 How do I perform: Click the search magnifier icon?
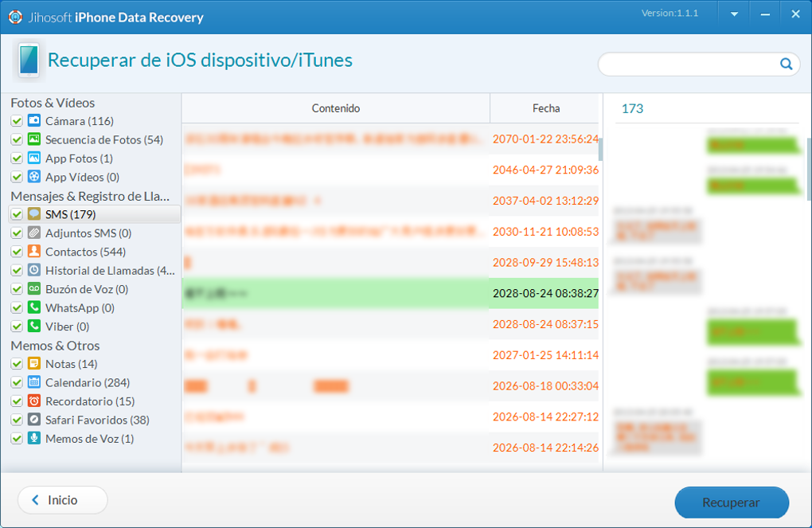point(786,64)
